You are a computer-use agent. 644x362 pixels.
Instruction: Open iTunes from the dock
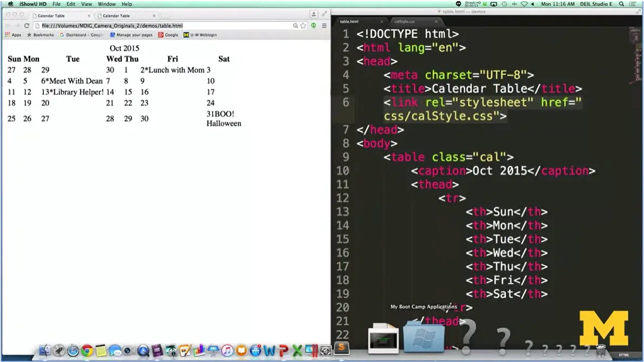[227, 351]
